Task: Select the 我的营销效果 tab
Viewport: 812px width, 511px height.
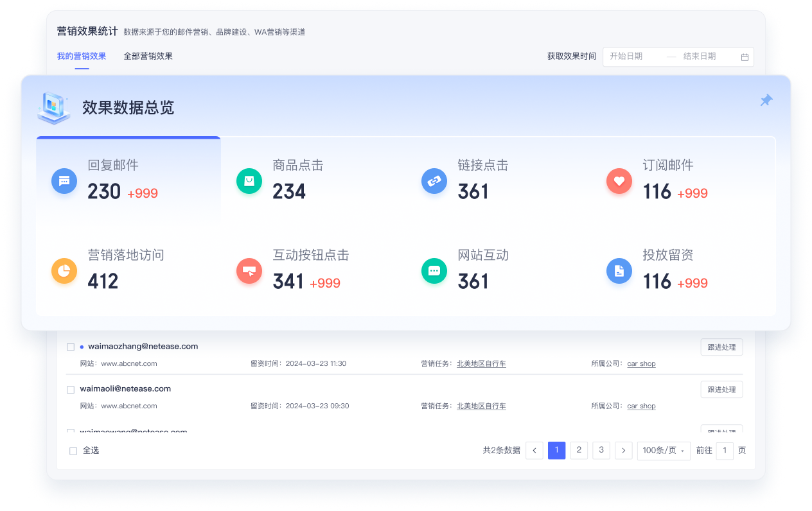Action: 82,56
